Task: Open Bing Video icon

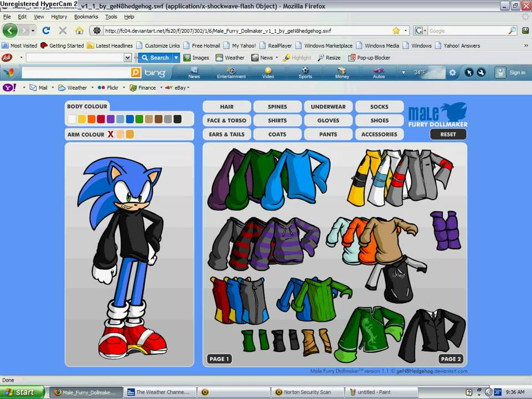Action: click(x=268, y=72)
